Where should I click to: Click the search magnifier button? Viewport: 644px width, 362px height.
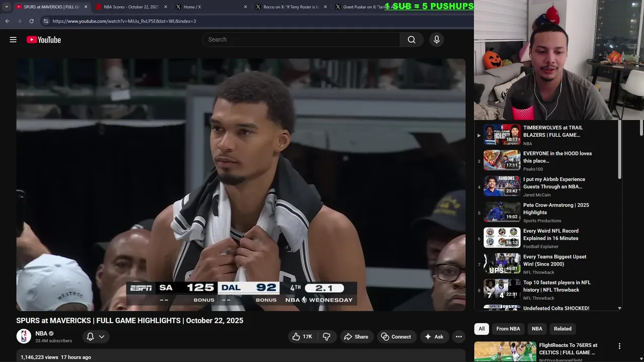click(412, 40)
